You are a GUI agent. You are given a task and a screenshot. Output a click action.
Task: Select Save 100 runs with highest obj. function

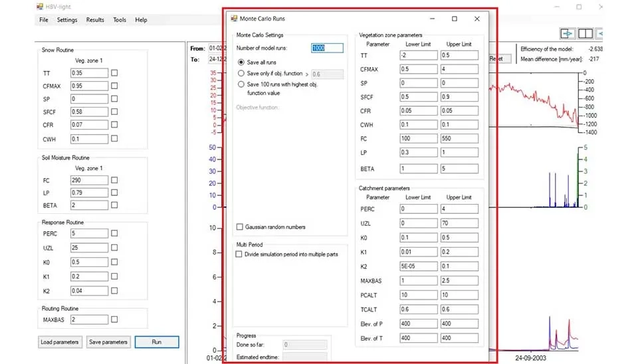click(241, 85)
